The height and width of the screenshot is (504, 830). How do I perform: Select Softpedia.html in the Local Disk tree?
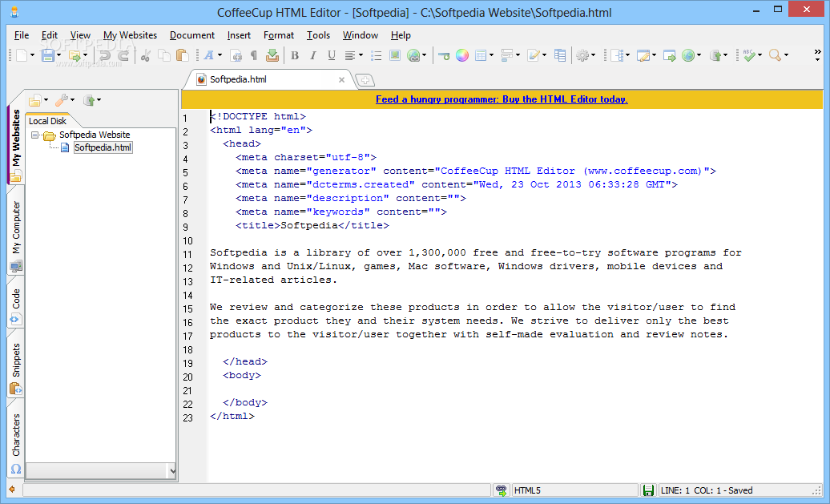pyautogui.click(x=103, y=147)
